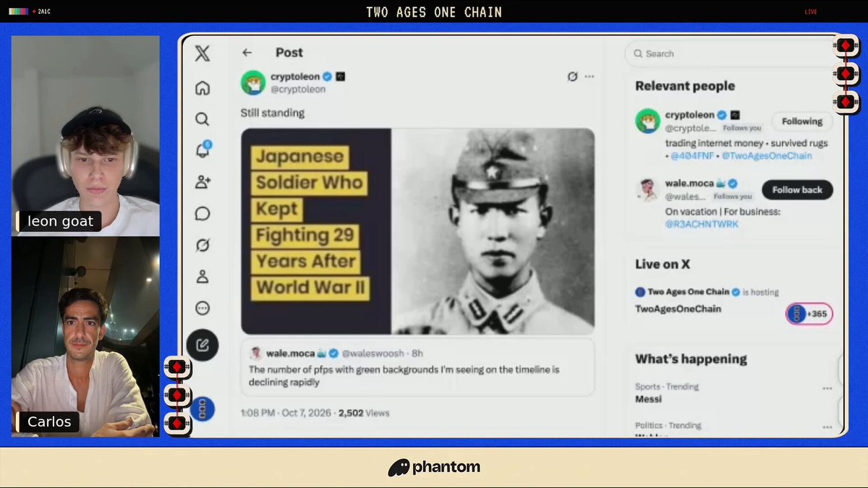Open Explore with the sidebar magnifier icon
868x488 pixels.
pos(203,119)
